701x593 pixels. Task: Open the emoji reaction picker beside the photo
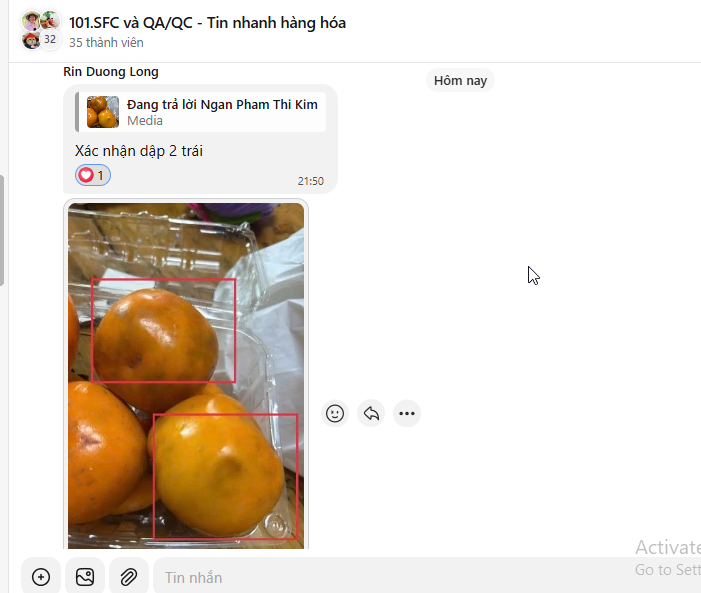pyautogui.click(x=335, y=413)
